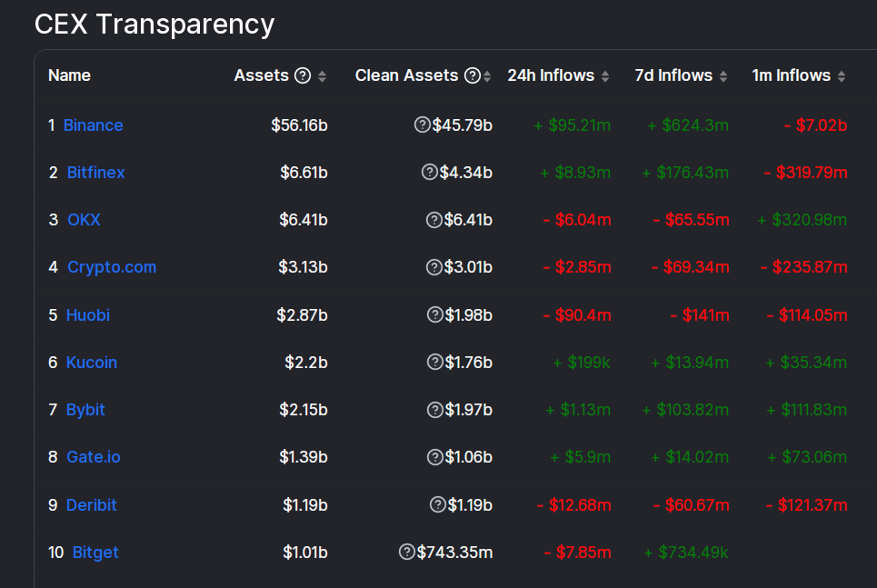The image size is (877, 588).
Task: Click the Clean Assets column header label
Action: (x=406, y=75)
